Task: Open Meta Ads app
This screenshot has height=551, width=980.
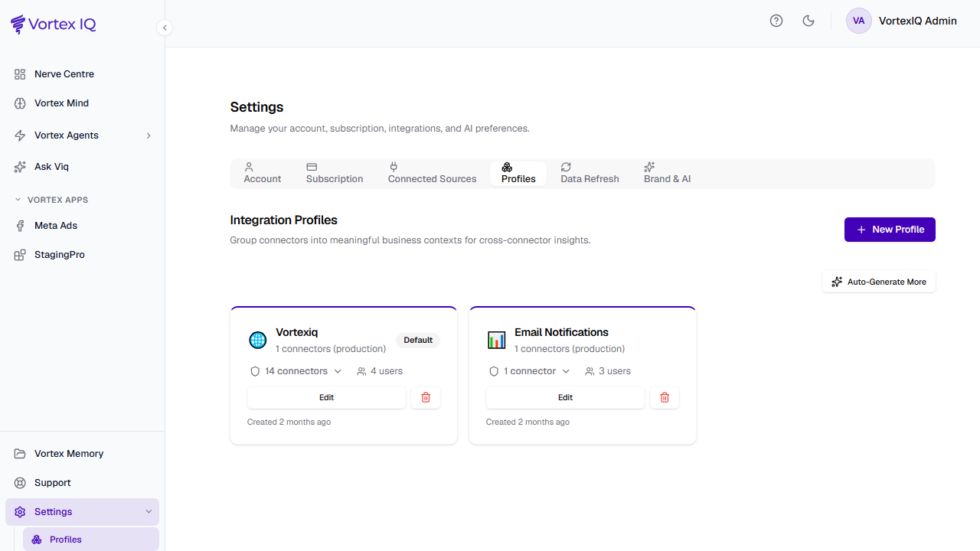Action: (x=83, y=226)
